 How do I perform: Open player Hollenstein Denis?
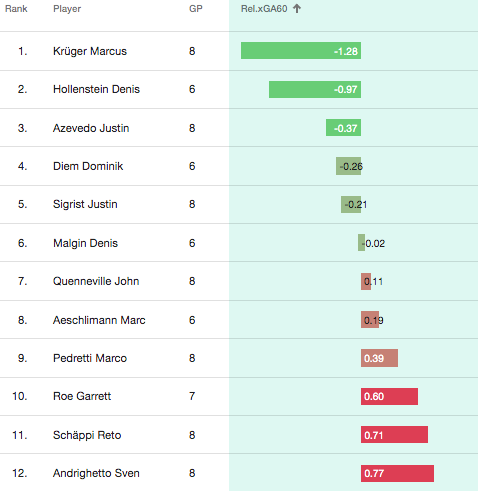pos(96,89)
